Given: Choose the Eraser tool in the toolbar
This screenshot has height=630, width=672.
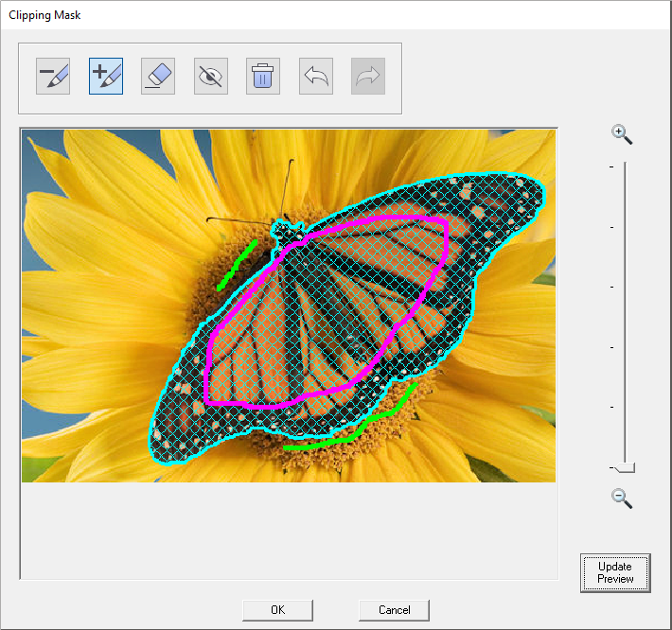Looking at the screenshot, I should tap(158, 76).
